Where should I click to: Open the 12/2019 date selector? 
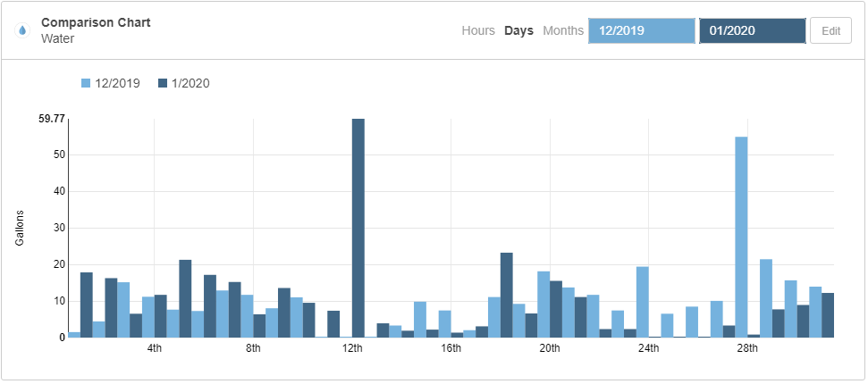641,30
